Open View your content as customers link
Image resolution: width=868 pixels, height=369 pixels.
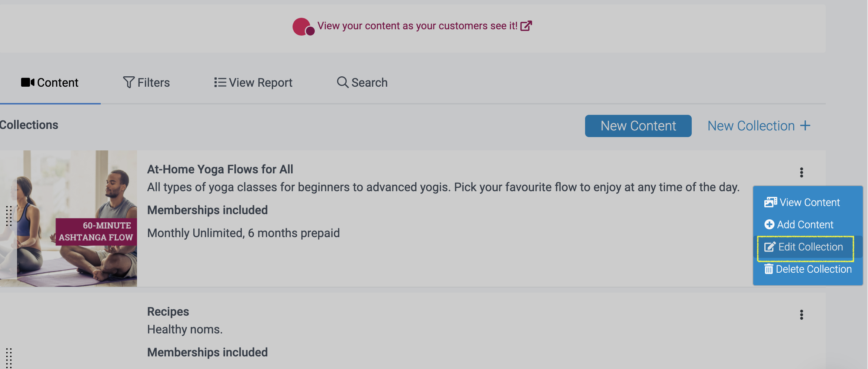click(x=417, y=26)
